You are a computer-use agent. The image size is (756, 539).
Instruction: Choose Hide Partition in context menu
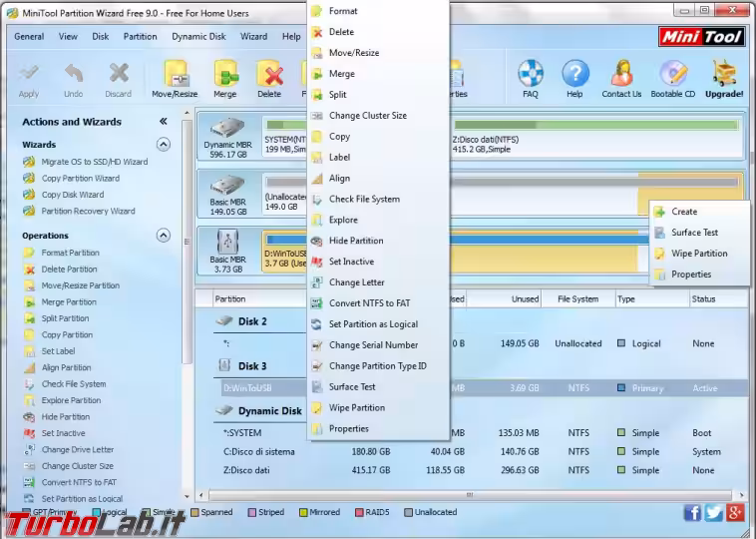point(378,241)
